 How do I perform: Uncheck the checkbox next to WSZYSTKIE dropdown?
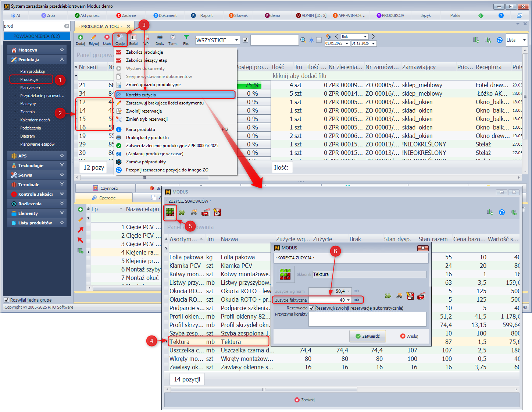pos(245,40)
